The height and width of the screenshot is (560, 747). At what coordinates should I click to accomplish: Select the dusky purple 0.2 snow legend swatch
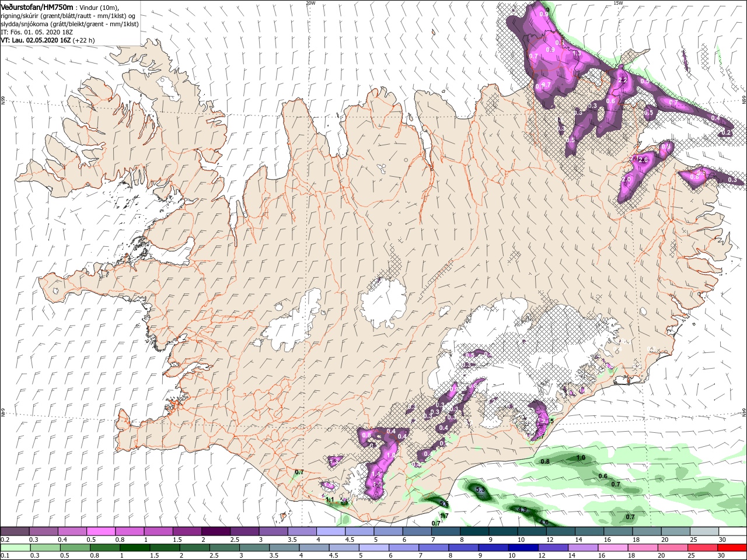[x=15, y=531]
